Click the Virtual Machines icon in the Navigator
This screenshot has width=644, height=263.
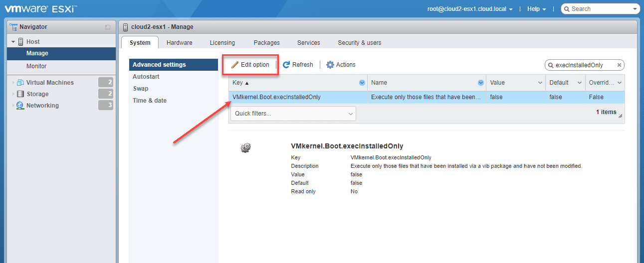[20, 83]
